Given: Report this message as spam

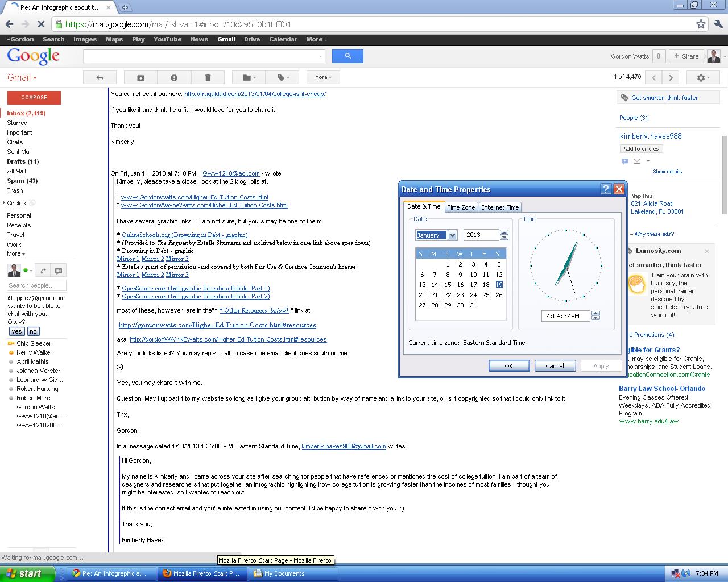Looking at the screenshot, I should (174, 77).
